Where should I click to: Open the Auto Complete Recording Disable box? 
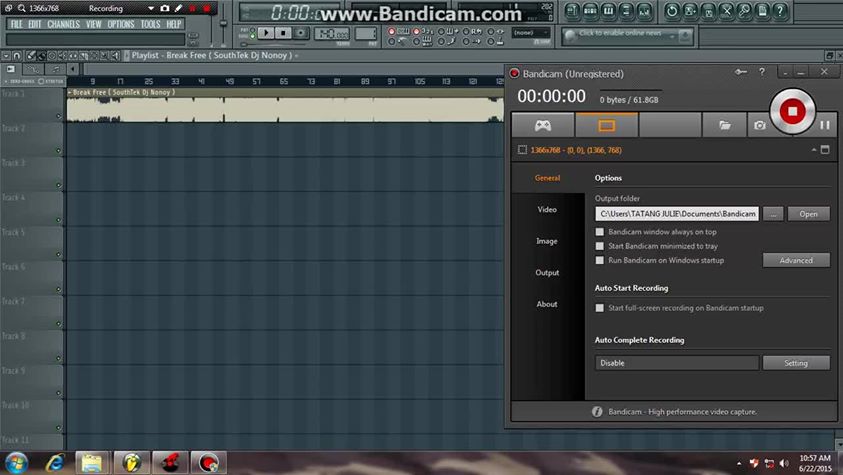tap(677, 363)
